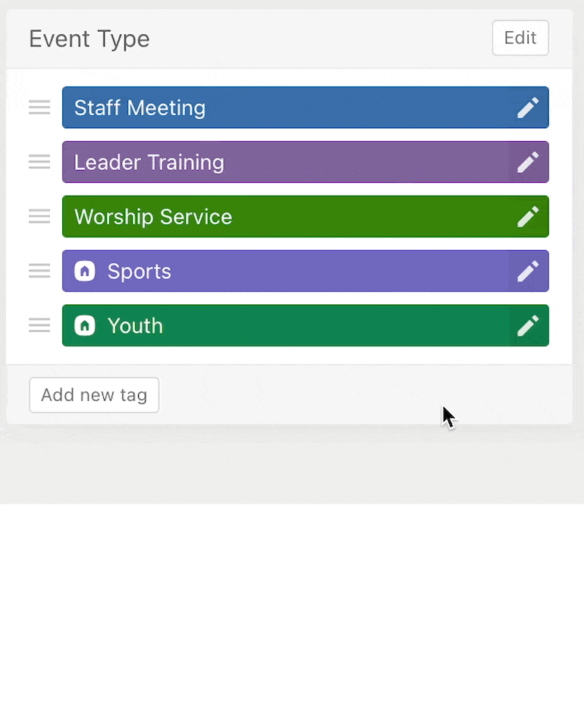
Task: Click pencil icon on Worship Service tag
Action: [528, 217]
